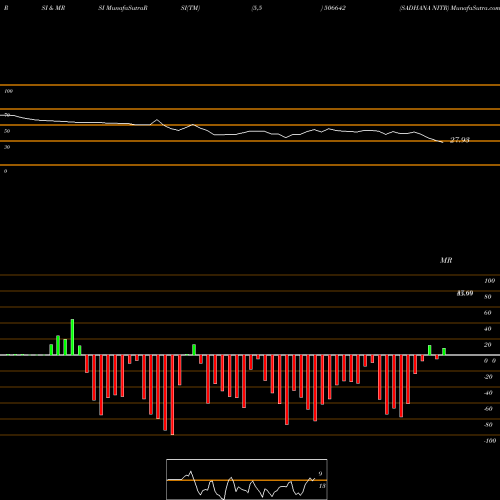Click the '(SADHANA NITR) MunafaSutra.com' title text
This screenshot has height=500, width=500.
tap(449, 8)
